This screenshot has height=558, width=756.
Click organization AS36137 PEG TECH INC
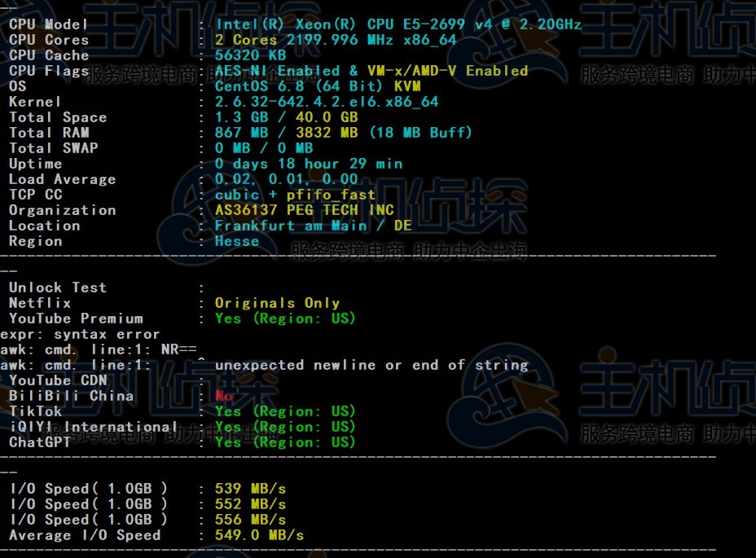coord(304,210)
